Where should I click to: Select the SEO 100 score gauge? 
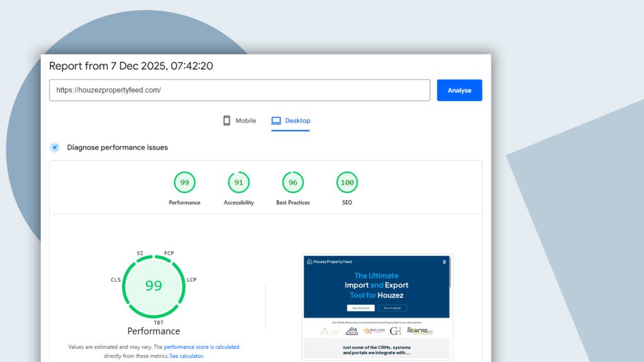pos(347,183)
